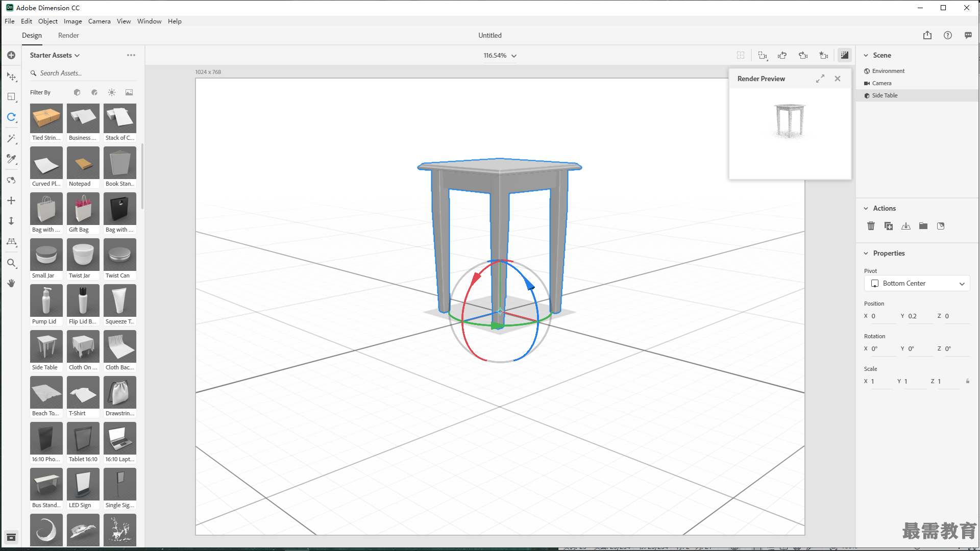
Task: Click the LED Sign asset thumbnail
Action: 83,484
